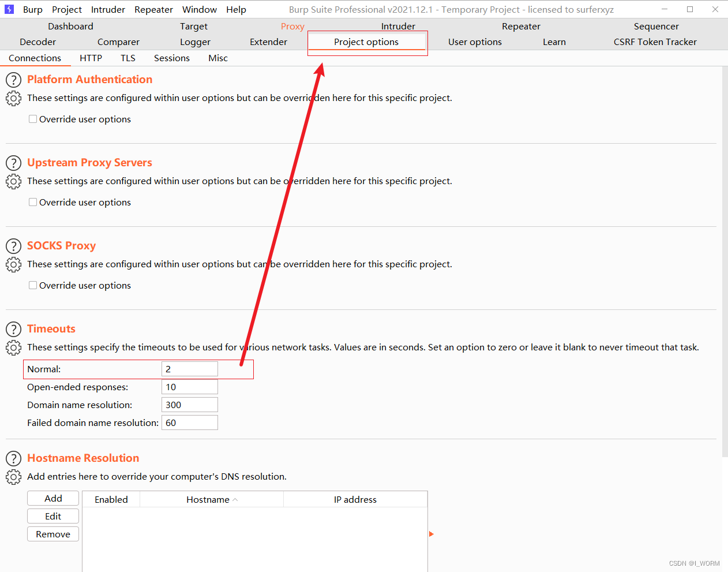Open the Project menu
Image resolution: width=728 pixels, height=572 pixels.
coord(67,9)
